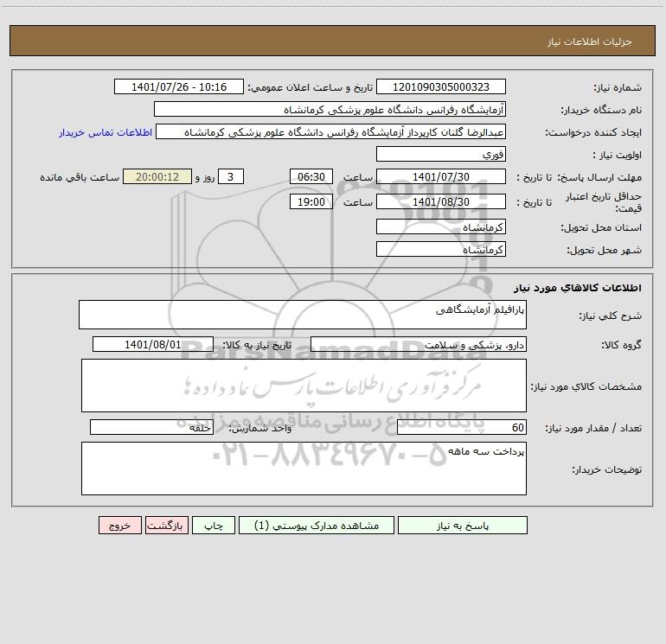This screenshot has height=644, width=666.
Task: Click the label 'شماره نیاز:'
Action: [618, 87]
